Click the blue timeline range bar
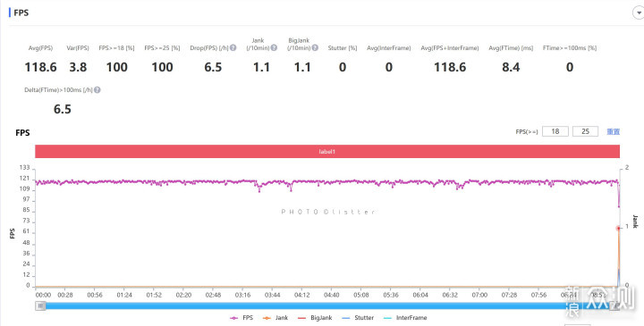This screenshot has height=326, width=644. (x=327, y=306)
